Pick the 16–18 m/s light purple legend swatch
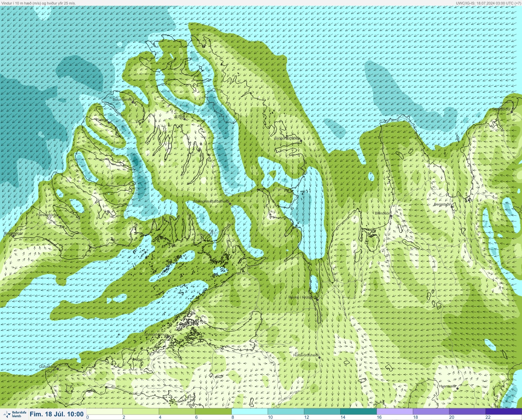 tap(395, 411)
